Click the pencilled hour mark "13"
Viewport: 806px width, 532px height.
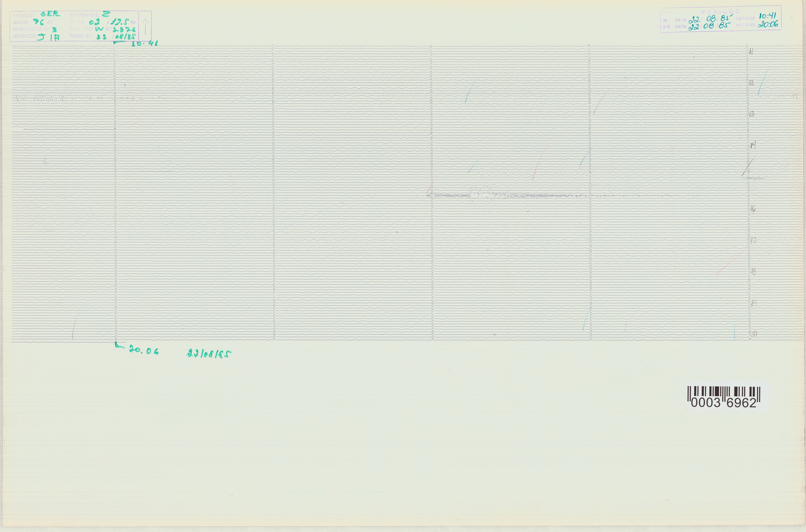(752, 114)
